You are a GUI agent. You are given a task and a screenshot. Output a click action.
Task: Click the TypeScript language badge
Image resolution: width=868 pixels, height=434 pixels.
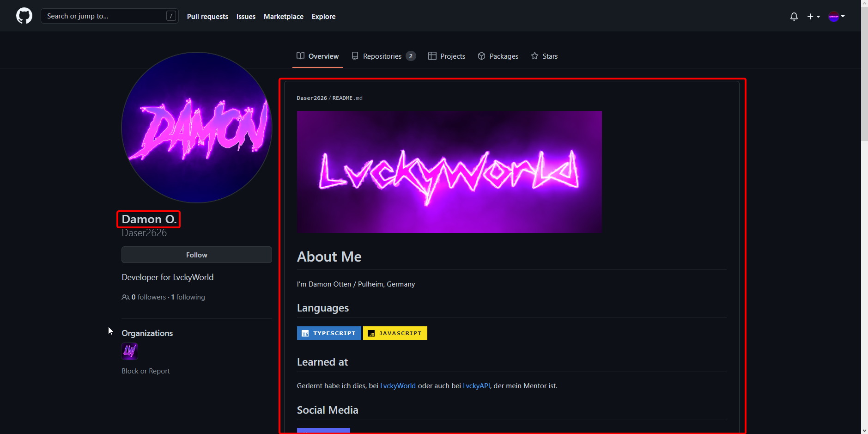pyautogui.click(x=329, y=333)
